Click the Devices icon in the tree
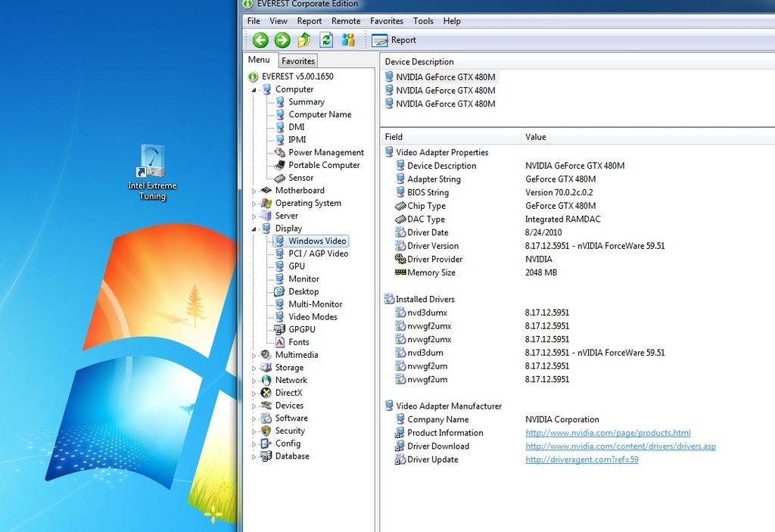The image size is (775, 532). 266,406
